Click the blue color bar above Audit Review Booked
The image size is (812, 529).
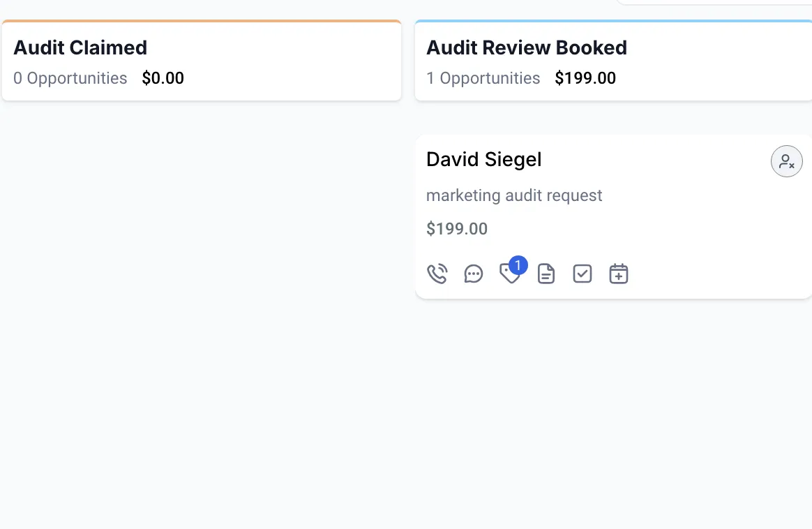613,22
